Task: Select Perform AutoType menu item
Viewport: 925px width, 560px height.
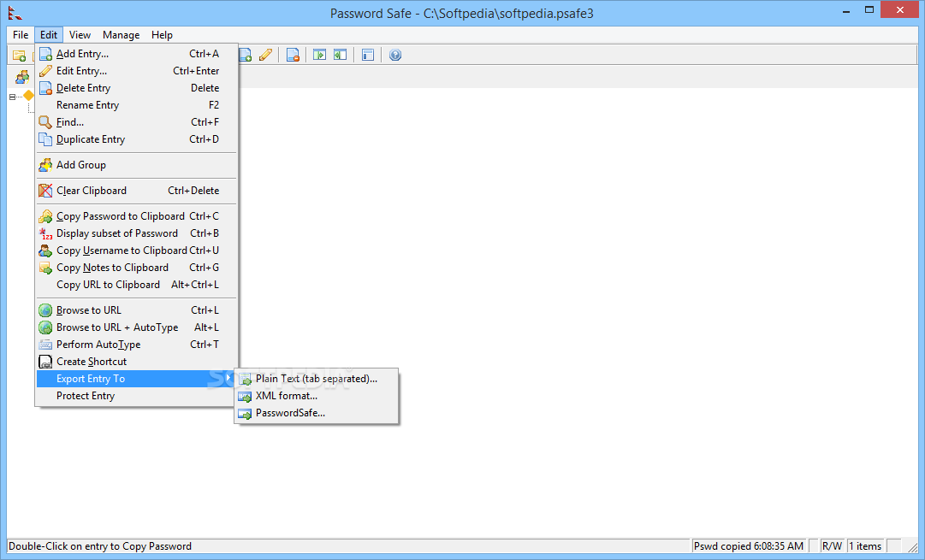Action: [x=137, y=345]
